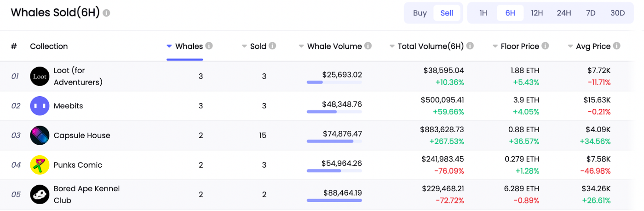This screenshot has width=644, height=211.
Task: Sort by Avg Price column arrow
Action: point(570,46)
